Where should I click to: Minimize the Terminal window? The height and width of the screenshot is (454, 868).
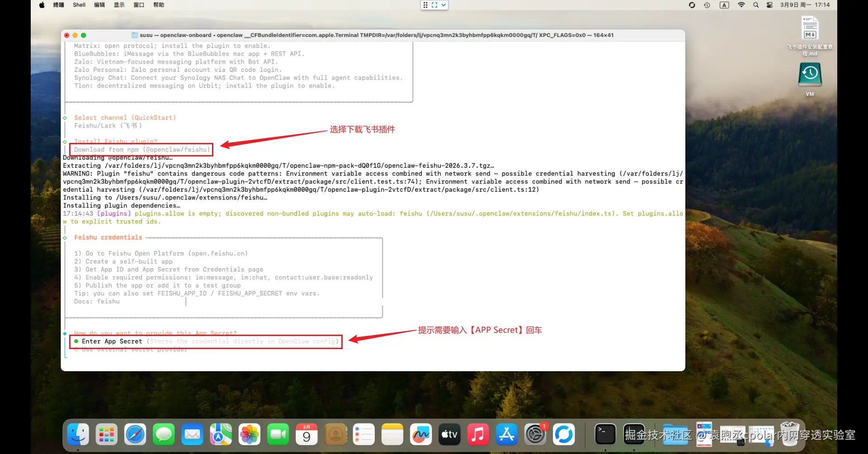click(75, 35)
